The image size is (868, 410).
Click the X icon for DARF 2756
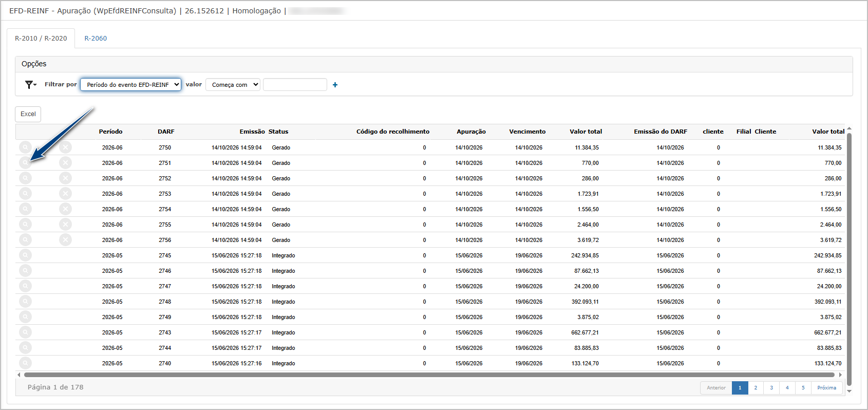pyautogui.click(x=65, y=240)
